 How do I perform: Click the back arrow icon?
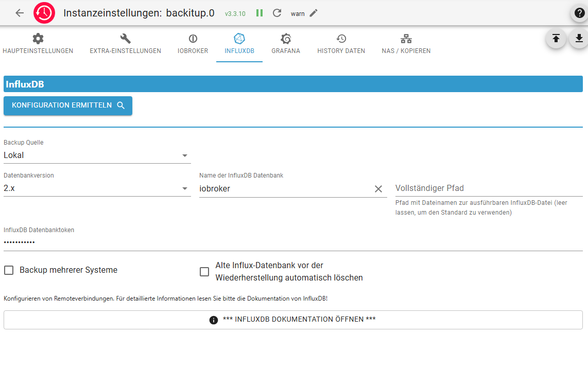(x=20, y=13)
